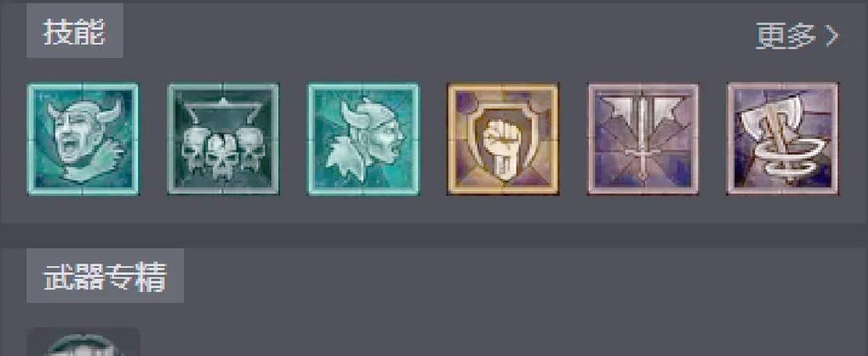The height and width of the screenshot is (356, 868).
Task: Click the 技能 section header
Action: (x=75, y=33)
